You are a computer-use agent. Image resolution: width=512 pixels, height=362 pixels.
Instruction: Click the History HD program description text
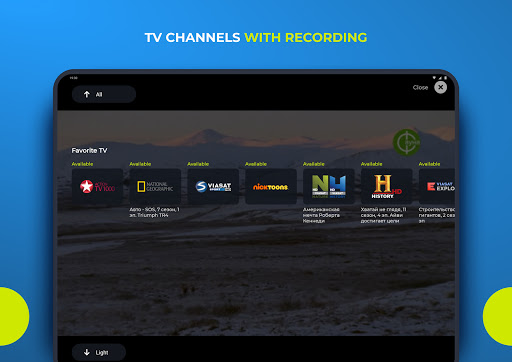pyautogui.click(x=383, y=215)
